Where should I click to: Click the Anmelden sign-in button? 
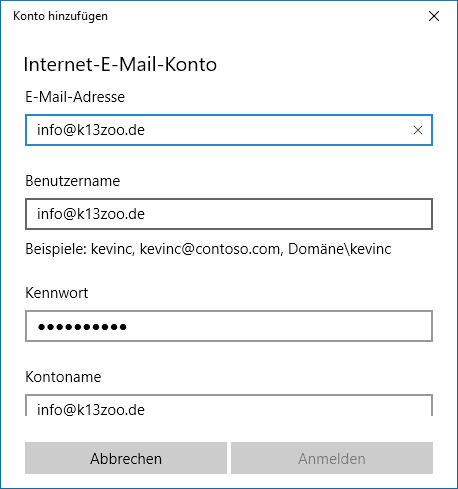tap(332, 458)
